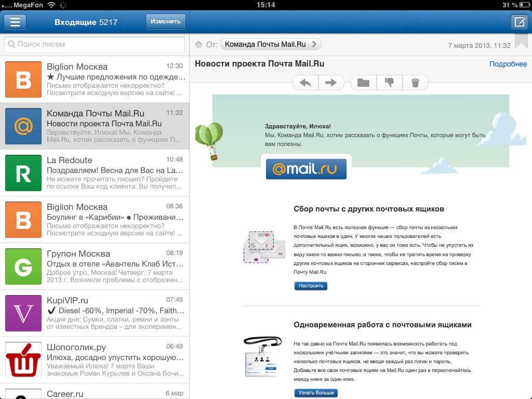Open Career.ru email from 6 мар
Viewport: 532px width, 399px height.
click(95, 392)
